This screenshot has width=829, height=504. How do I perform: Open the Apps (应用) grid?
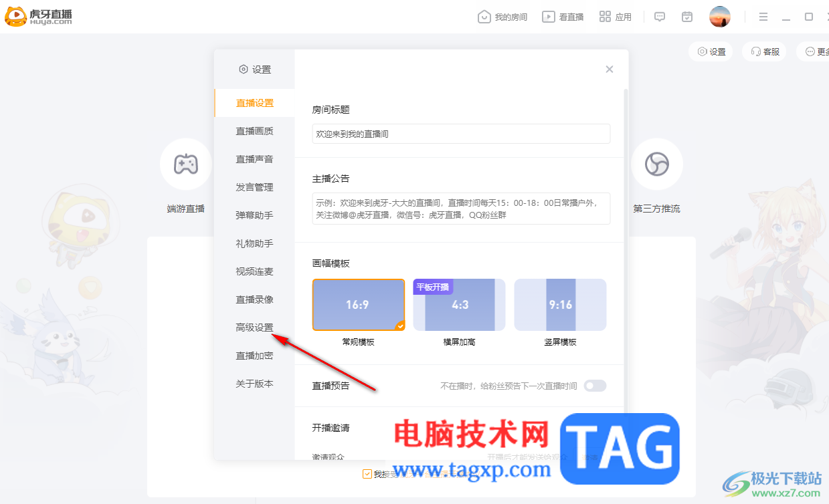pyautogui.click(x=615, y=17)
